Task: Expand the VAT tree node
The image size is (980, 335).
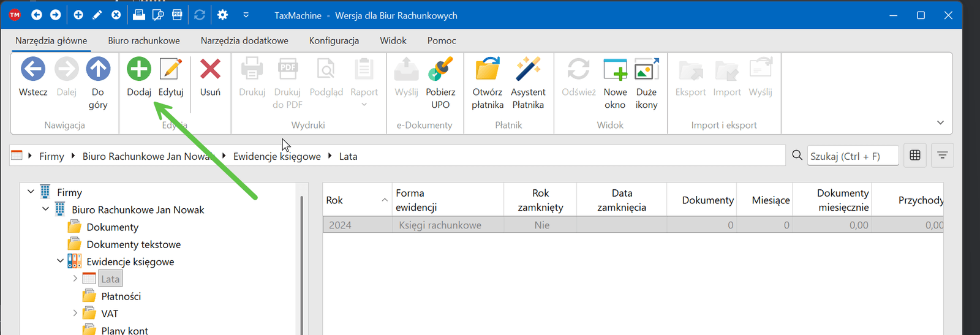Action: click(75, 313)
